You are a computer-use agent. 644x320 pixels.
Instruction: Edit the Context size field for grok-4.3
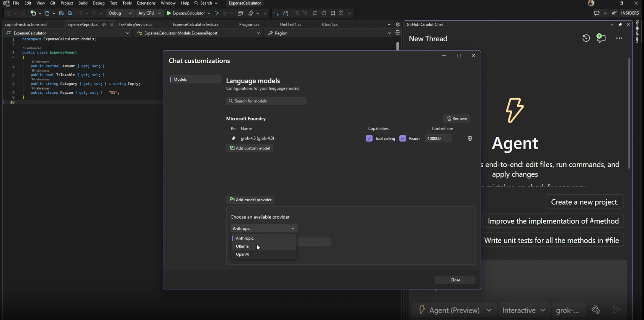coord(438,138)
